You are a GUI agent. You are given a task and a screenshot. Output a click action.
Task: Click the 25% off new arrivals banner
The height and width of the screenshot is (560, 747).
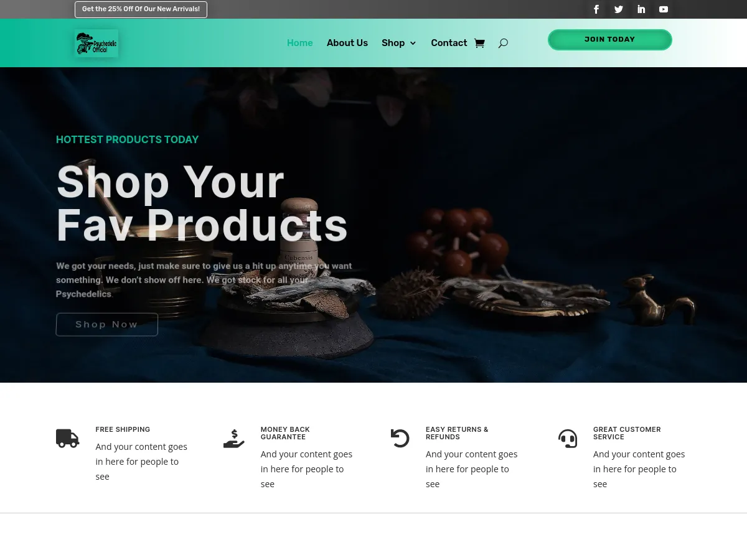tap(141, 9)
